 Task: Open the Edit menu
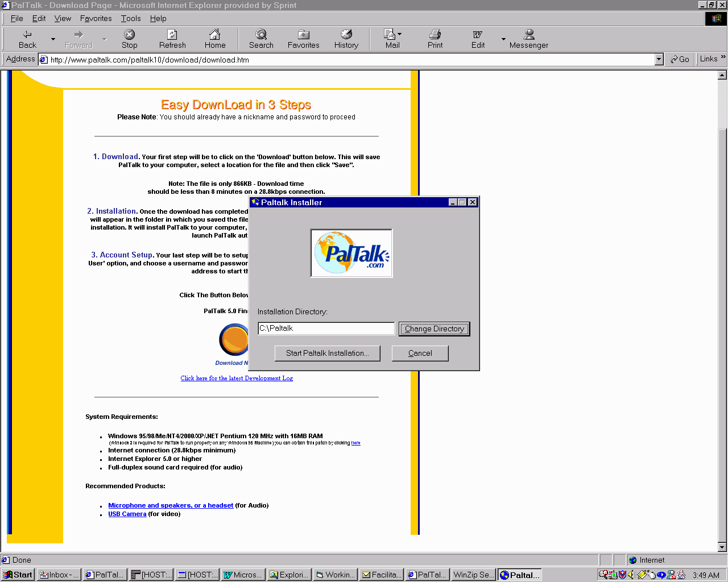(39, 18)
